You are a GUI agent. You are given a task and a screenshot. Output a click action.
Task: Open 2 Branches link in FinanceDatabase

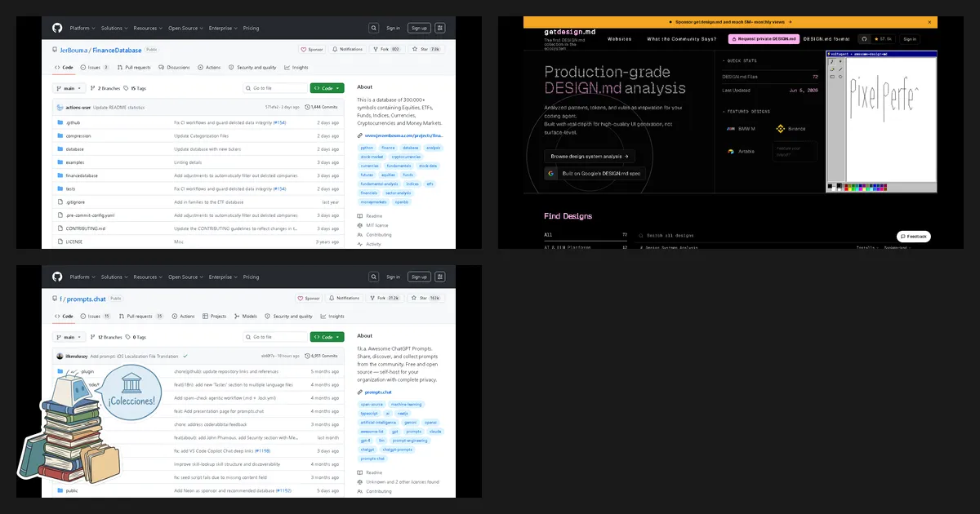click(105, 88)
